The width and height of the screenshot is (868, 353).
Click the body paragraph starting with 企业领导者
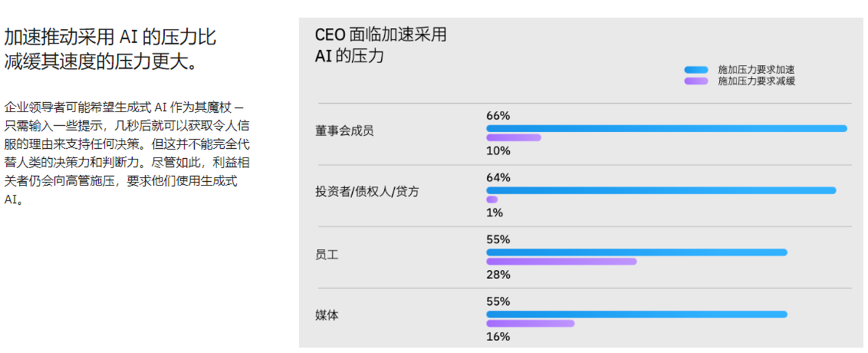pyautogui.click(x=127, y=152)
